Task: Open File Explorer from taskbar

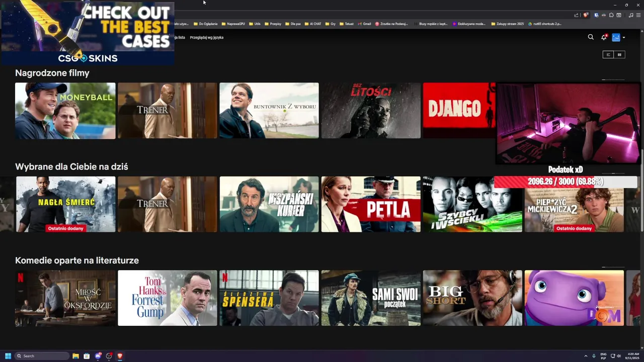Action: 75,356
